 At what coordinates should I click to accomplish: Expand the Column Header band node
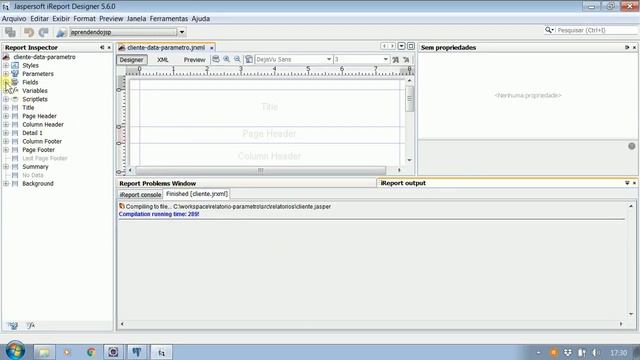pos(6,124)
